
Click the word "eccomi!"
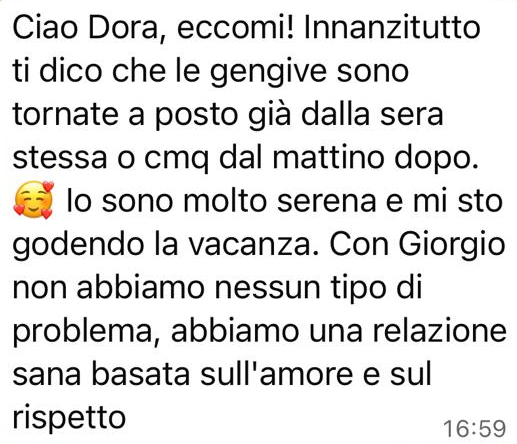(x=235, y=28)
